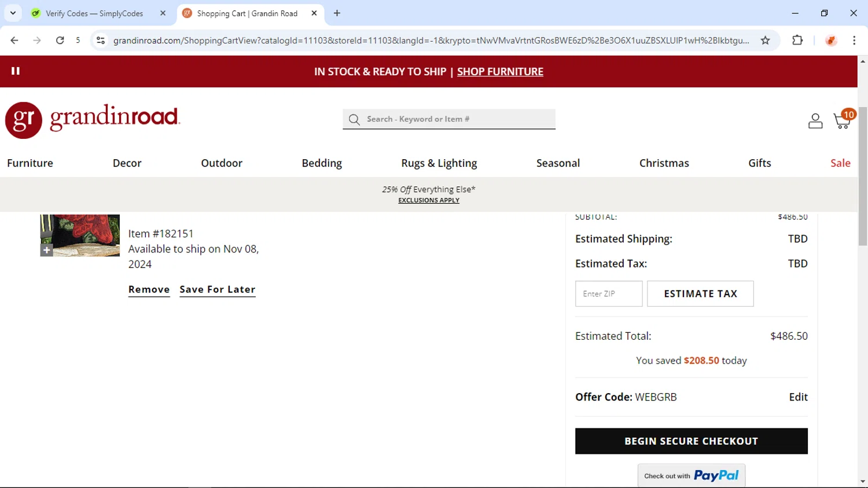Screen dimensions: 868x488
Task: Follow the SHOP FURNITURE banner link
Action: coord(500,72)
